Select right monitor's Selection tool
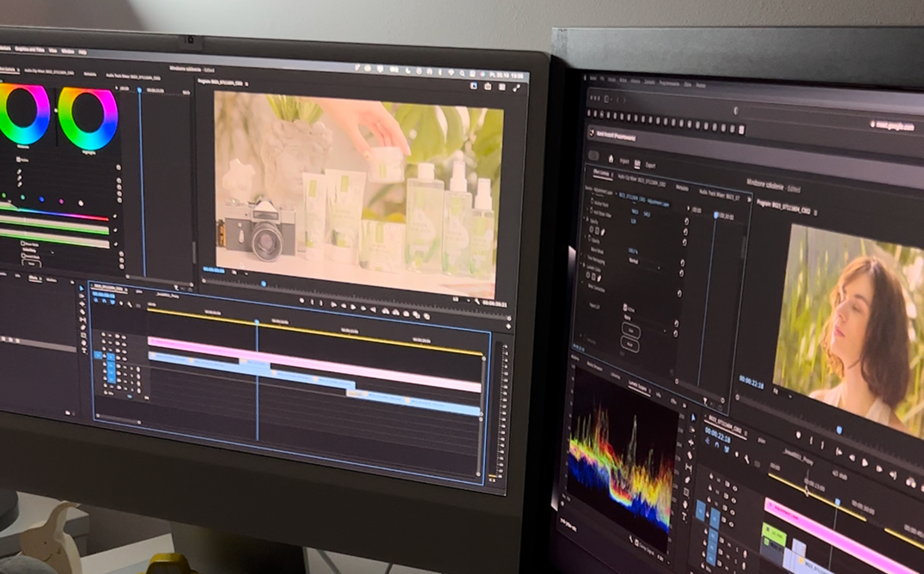Image resolution: width=924 pixels, height=574 pixels. (x=693, y=418)
